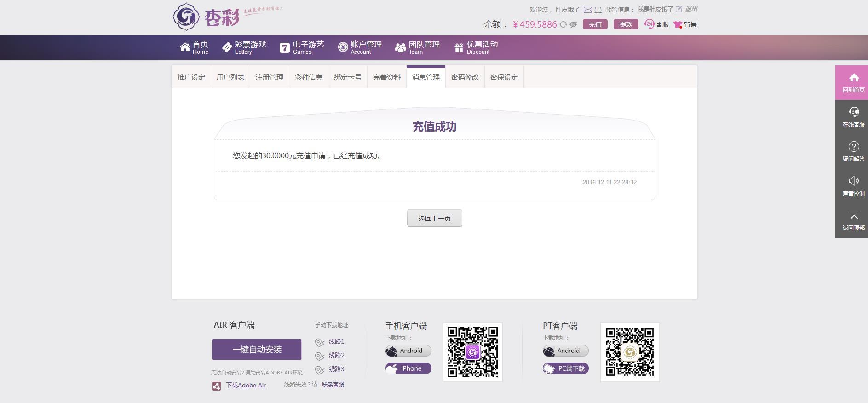Click 退出 to log out
This screenshot has height=403, width=868.
(691, 9)
